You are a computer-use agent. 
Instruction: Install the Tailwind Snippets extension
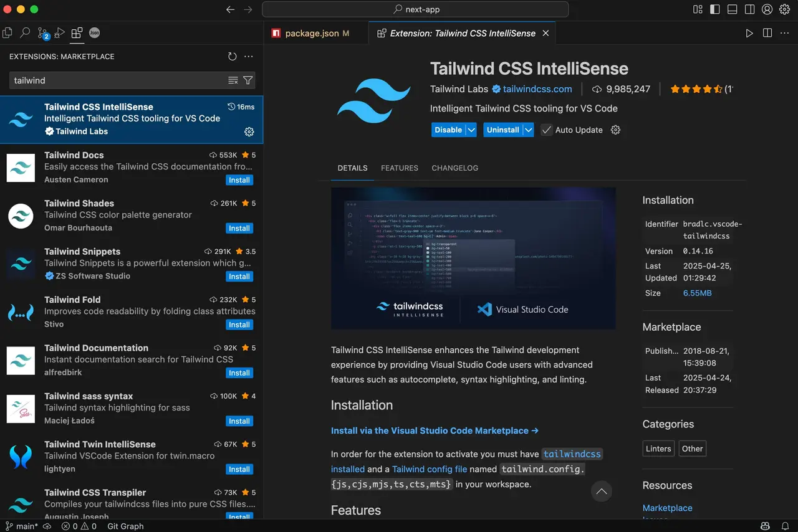(x=239, y=277)
